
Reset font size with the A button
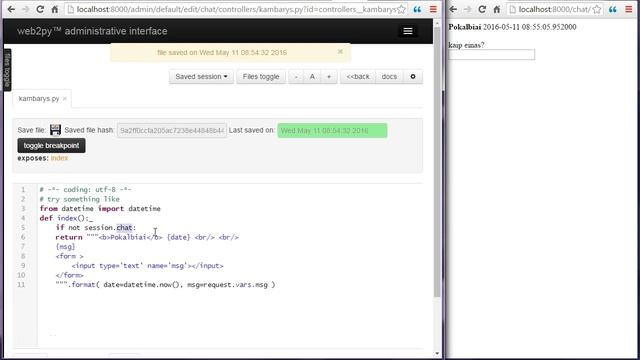[312, 76]
